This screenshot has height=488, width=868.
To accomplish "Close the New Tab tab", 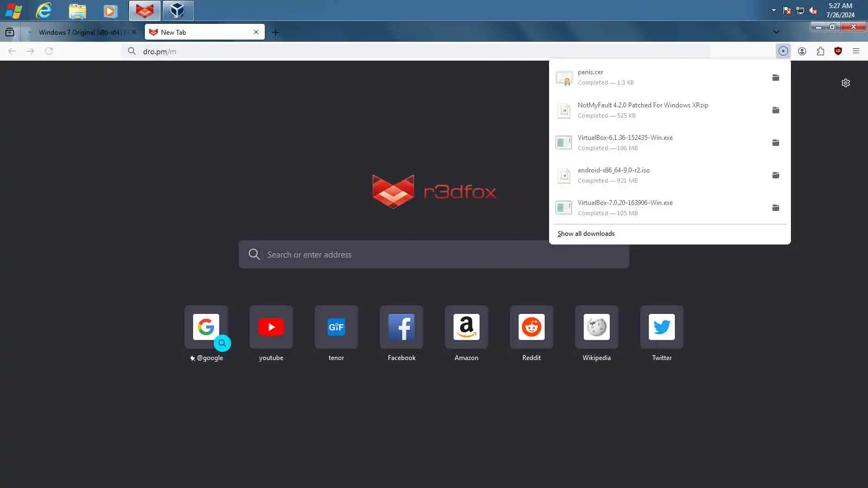I will tap(256, 32).
